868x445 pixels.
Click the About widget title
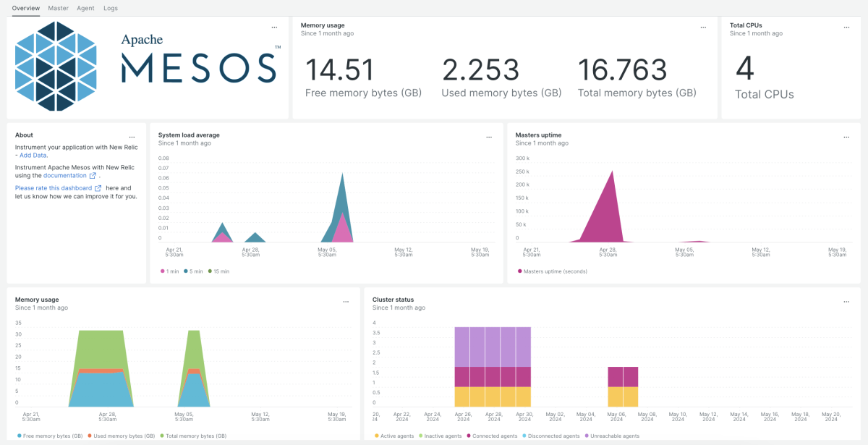24,135
